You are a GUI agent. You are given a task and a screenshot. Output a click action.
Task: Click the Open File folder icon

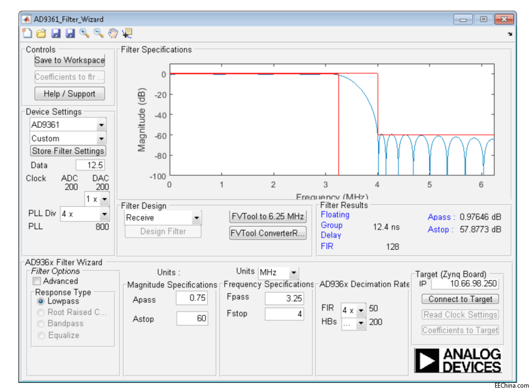42,33
